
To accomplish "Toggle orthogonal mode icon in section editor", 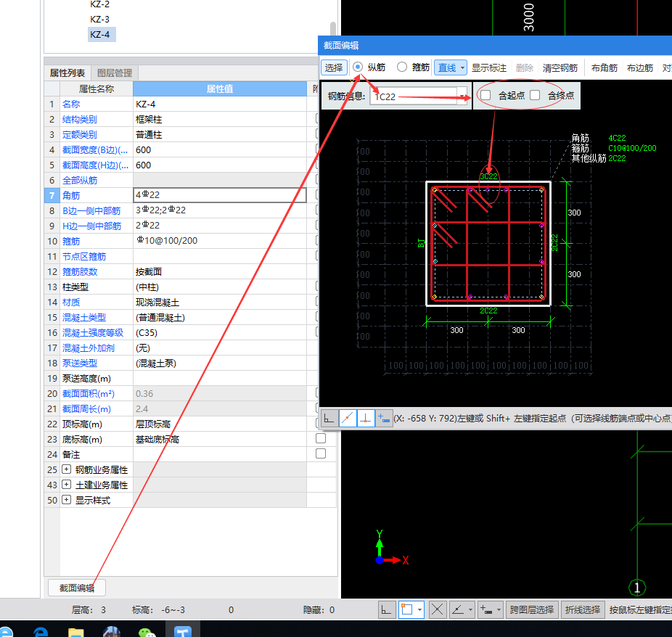I will pos(329,418).
